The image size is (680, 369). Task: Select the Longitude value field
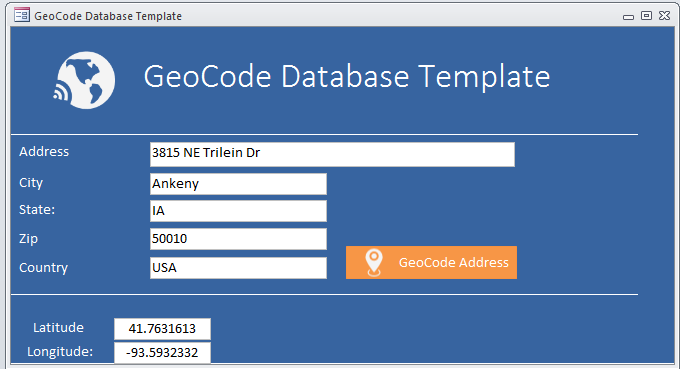[x=162, y=353]
